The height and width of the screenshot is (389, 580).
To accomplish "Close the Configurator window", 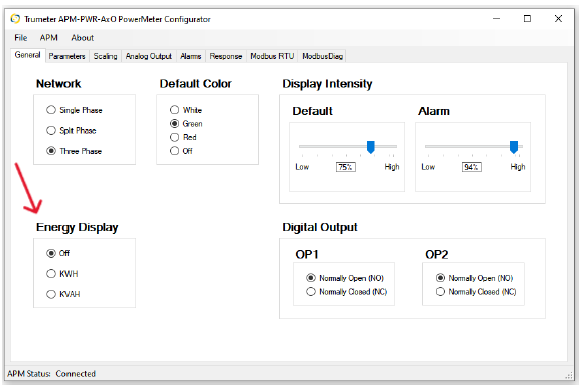I will pos(558,18).
